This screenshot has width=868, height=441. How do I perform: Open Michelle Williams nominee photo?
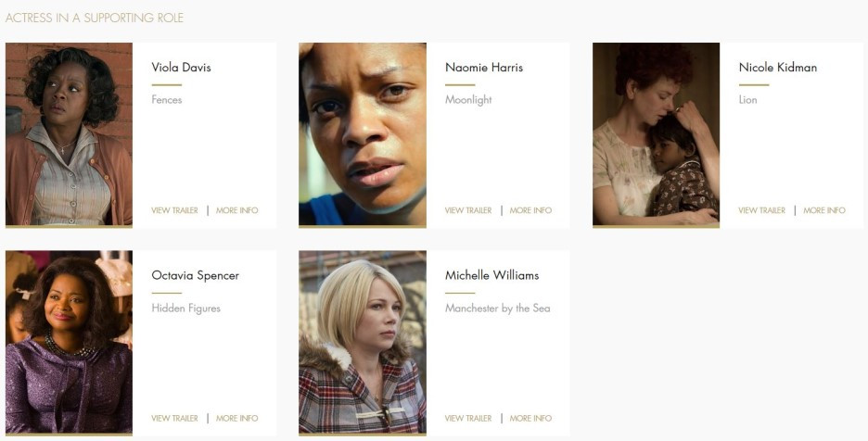363,343
